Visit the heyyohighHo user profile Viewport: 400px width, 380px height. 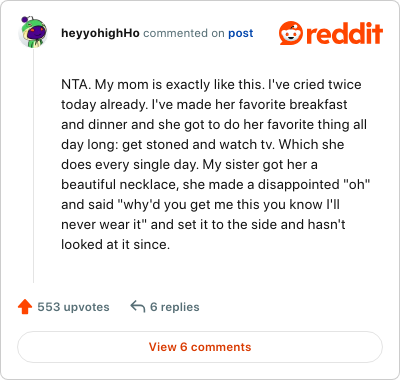(x=100, y=33)
